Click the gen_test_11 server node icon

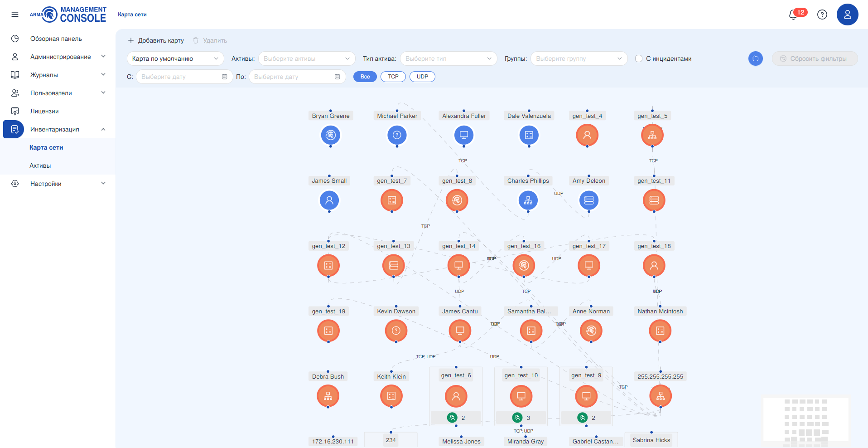click(x=654, y=200)
